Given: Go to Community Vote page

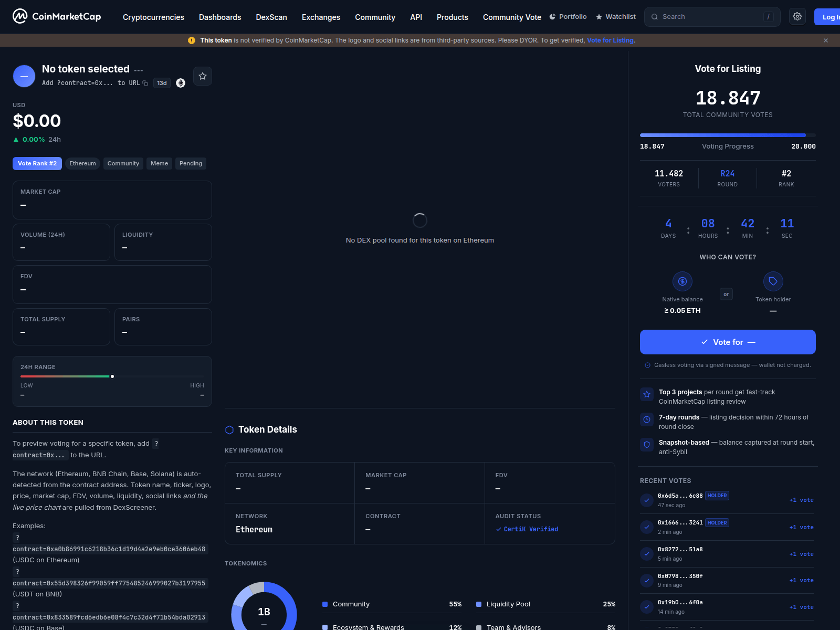Looking at the screenshot, I should 512,17.
